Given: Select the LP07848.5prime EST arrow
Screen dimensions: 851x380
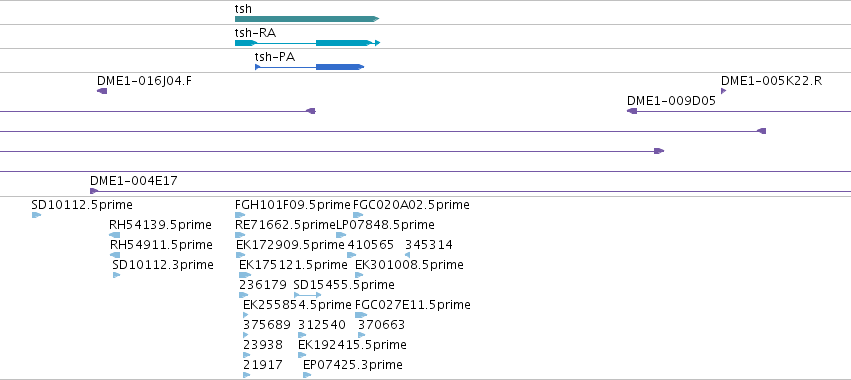Looking at the screenshot, I should (341, 235).
